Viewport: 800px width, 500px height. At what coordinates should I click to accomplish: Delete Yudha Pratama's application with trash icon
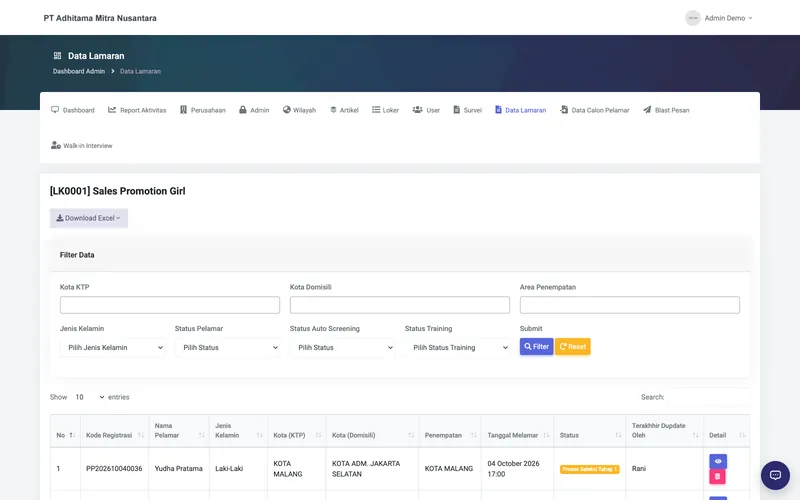(x=717, y=476)
